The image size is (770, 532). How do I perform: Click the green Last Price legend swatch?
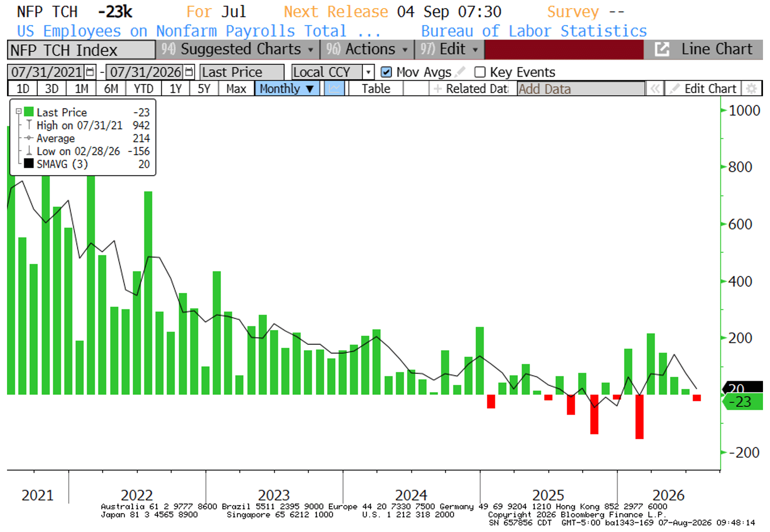[29, 112]
